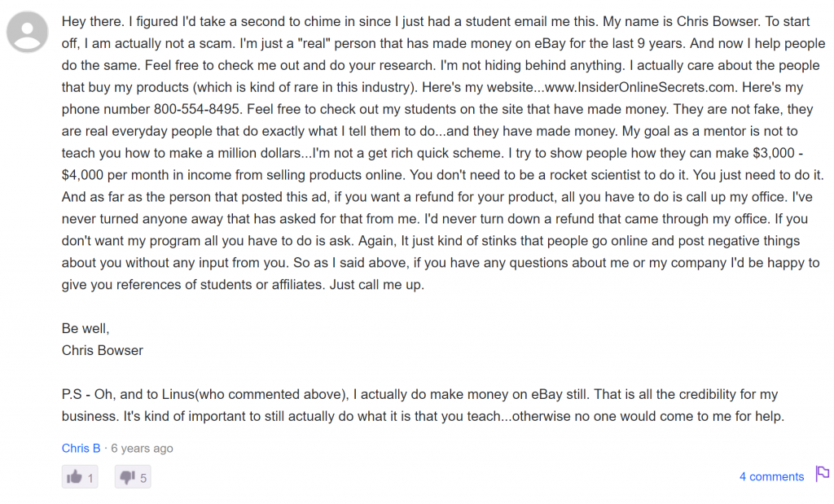Click the phone number 800-554-8495
834x504 pixels.
pos(196,109)
